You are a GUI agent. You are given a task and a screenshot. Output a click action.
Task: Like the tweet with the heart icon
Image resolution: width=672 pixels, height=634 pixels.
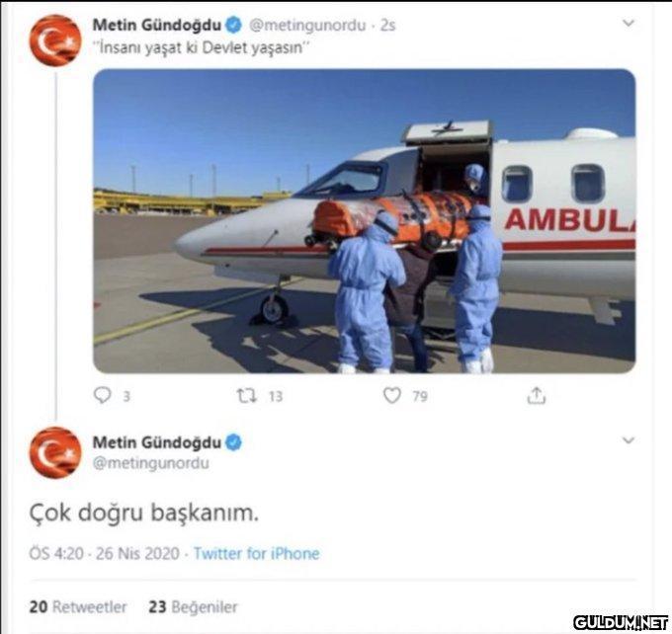pos(391,395)
